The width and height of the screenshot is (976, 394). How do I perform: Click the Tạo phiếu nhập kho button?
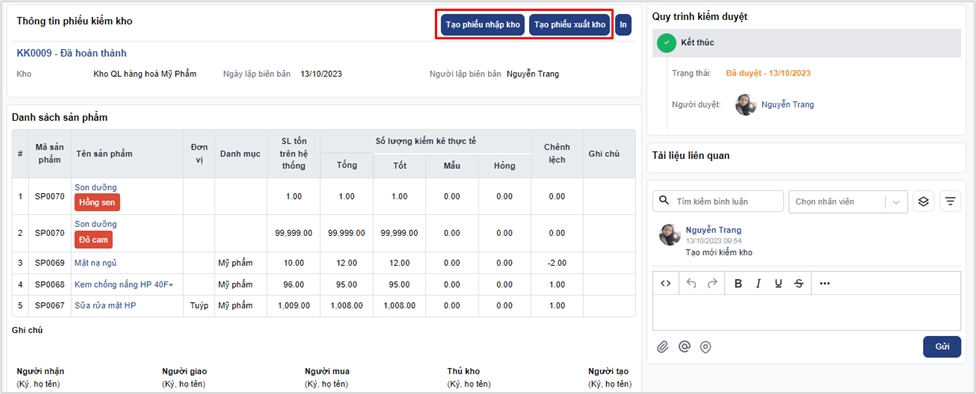click(482, 26)
